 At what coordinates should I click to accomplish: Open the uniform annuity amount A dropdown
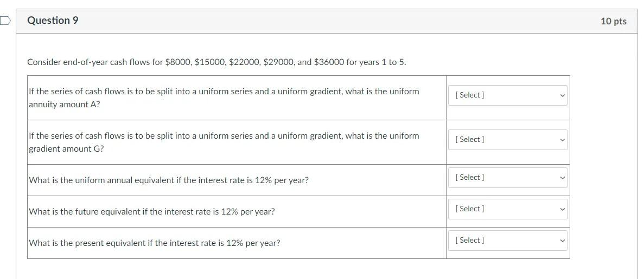508,95
